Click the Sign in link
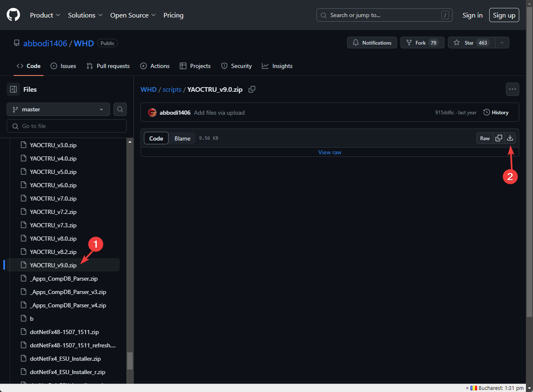This screenshot has height=392, width=533. [x=473, y=15]
